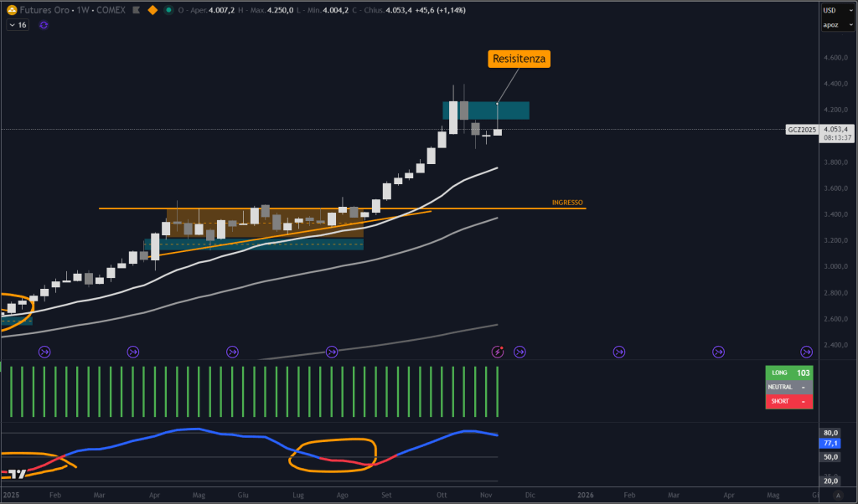This screenshot has width=858, height=504.
Task: Click the Resistenza label on the chart
Action: coord(519,59)
